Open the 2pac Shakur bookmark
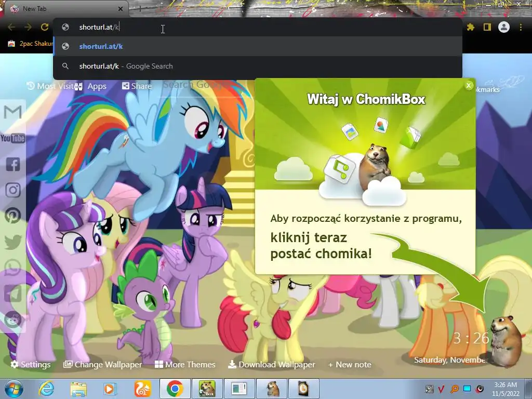The width and height of the screenshot is (532, 399). 31,44
